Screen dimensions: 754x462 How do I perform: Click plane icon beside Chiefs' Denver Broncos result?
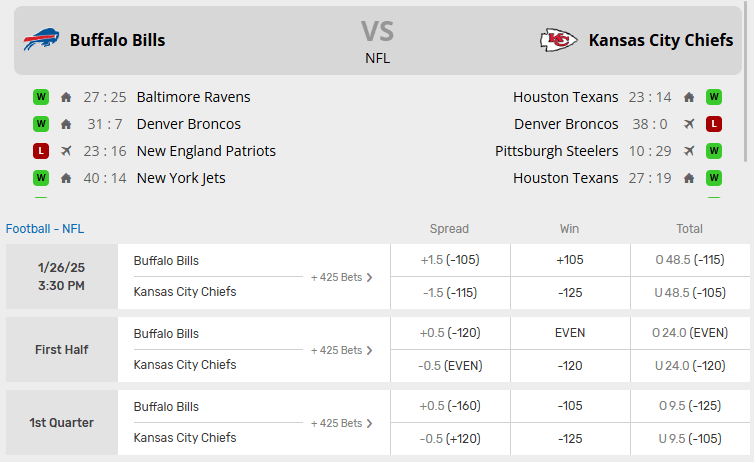[x=689, y=124]
